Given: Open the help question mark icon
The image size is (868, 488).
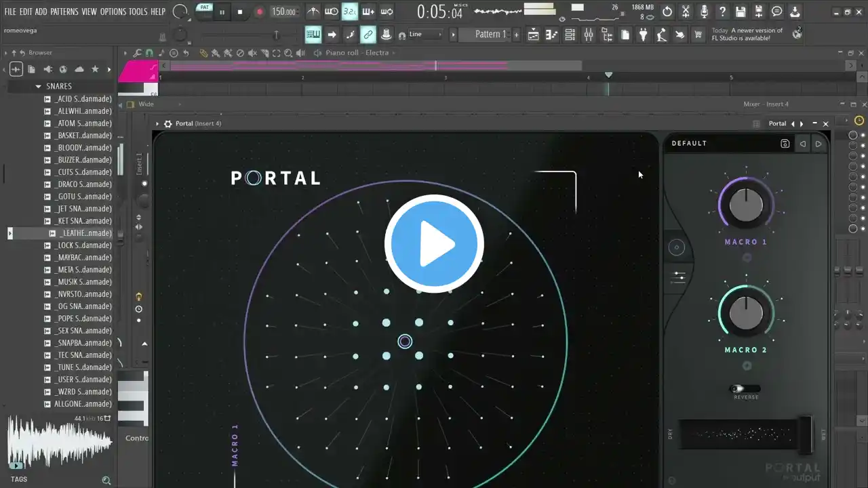Looking at the screenshot, I should tap(722, 12).
